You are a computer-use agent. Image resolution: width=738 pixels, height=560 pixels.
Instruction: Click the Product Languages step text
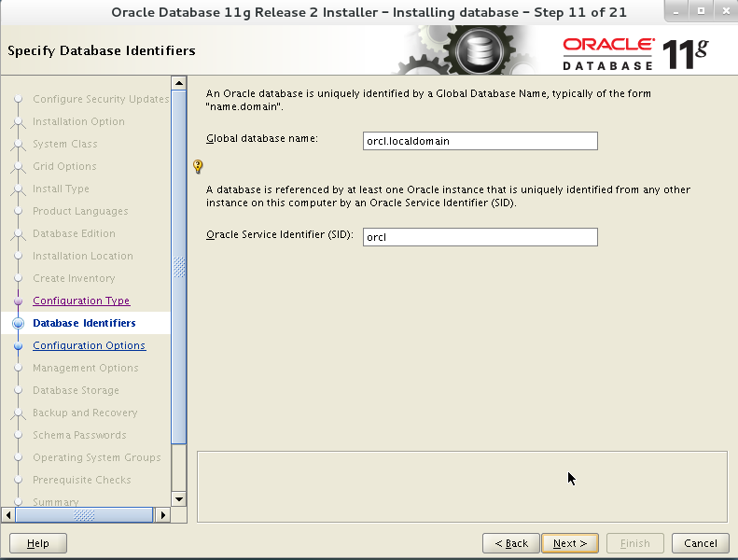tap(80, 211)
